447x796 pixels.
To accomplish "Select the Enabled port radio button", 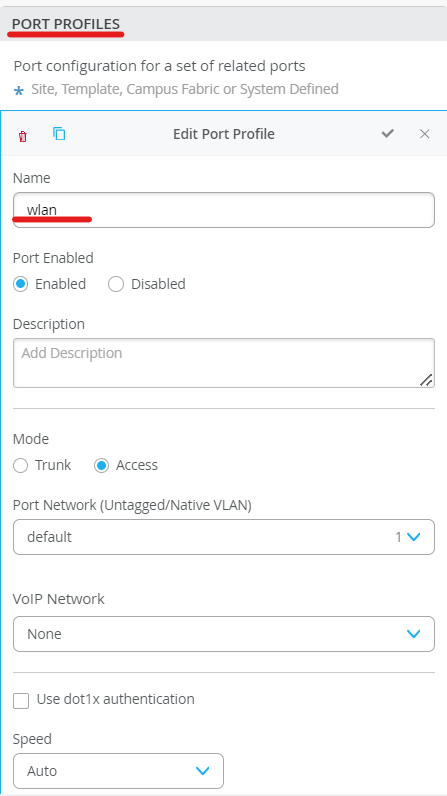I will (x=21, y=284).
